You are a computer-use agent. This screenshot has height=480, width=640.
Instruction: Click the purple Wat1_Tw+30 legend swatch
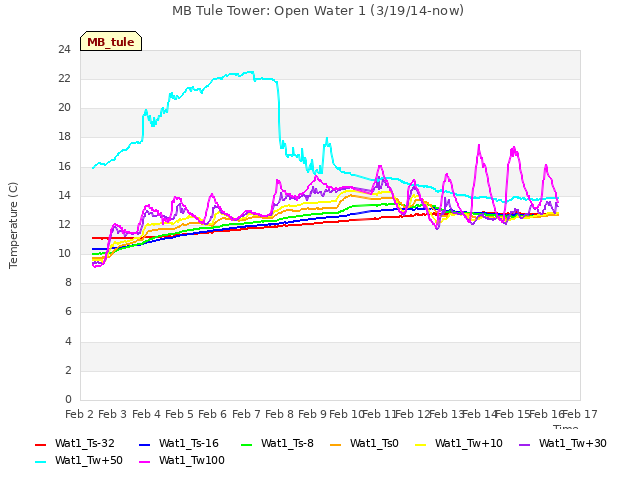(524, 444)
